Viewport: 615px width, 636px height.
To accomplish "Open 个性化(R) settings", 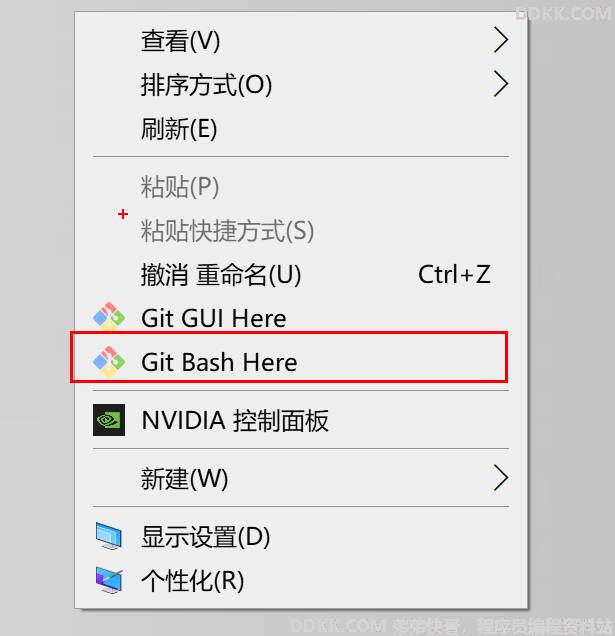I will (301, 580).
